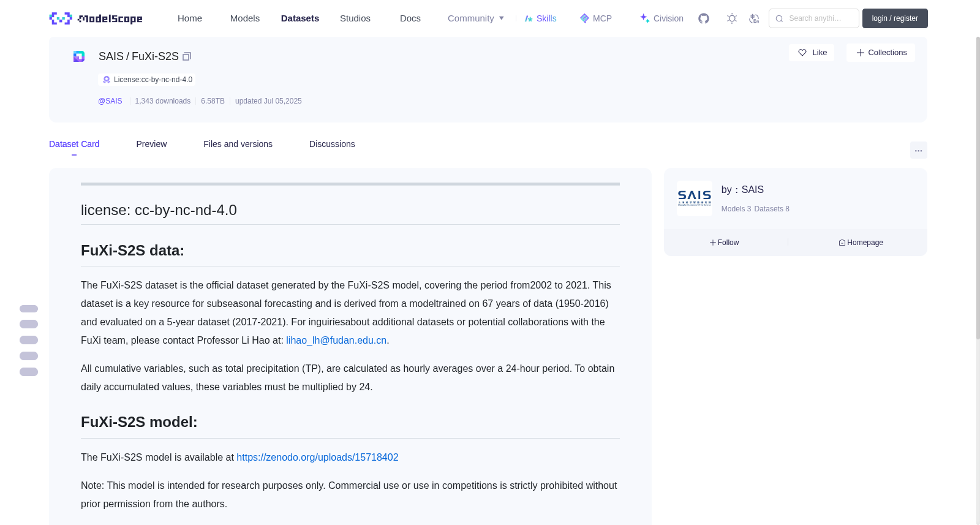Click the lihao_lh@fudan.edu.cn email link
The image size is (980, 525).
336,341
